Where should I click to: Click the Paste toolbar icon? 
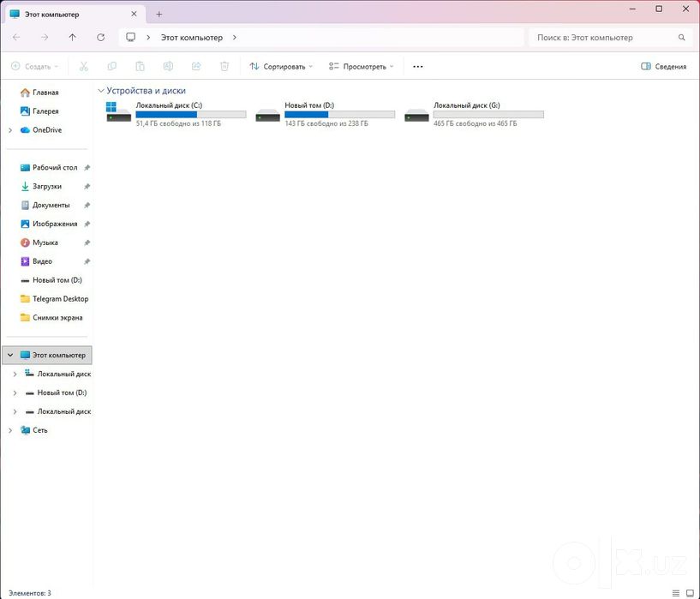coord(141,67)
